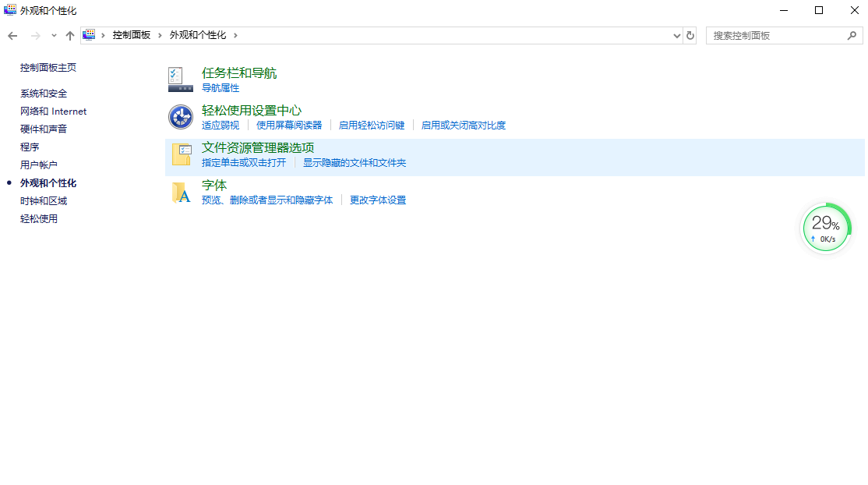Go up one level with the up arrow
This screenshot has height=485, width=868.
coord(69,35)
